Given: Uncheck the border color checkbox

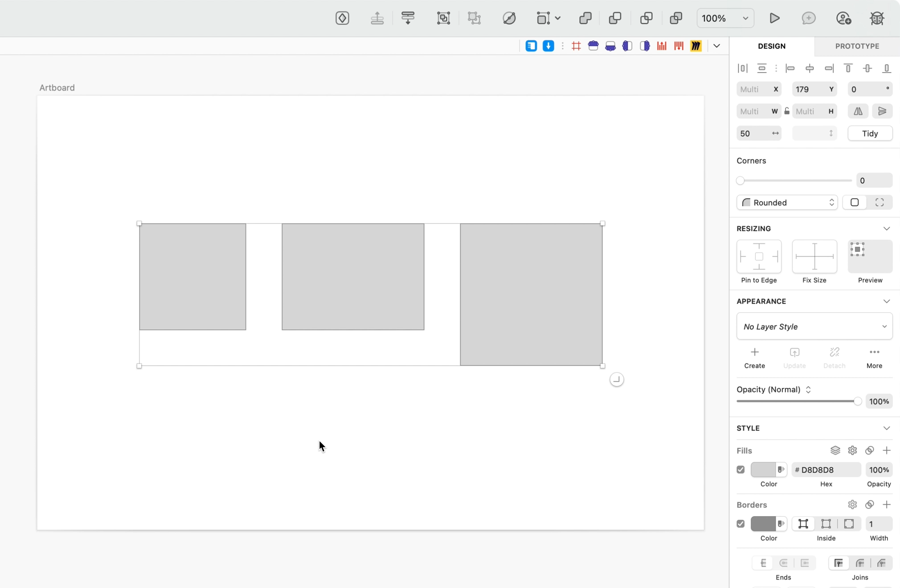Looking at the screenshot, I should (740, 524).
